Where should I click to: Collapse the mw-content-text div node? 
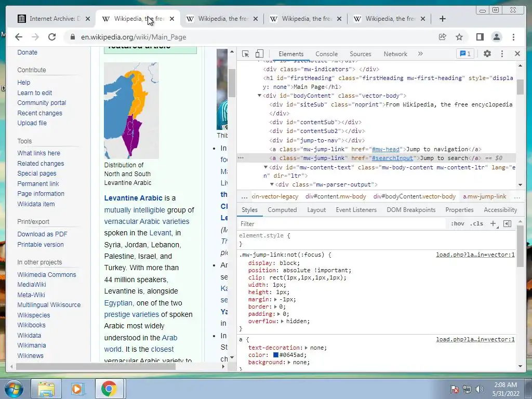click(x=265, y=167)
